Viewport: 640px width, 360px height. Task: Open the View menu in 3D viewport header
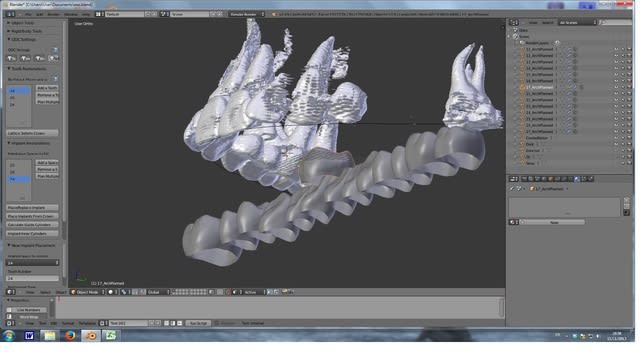[30, 292]
